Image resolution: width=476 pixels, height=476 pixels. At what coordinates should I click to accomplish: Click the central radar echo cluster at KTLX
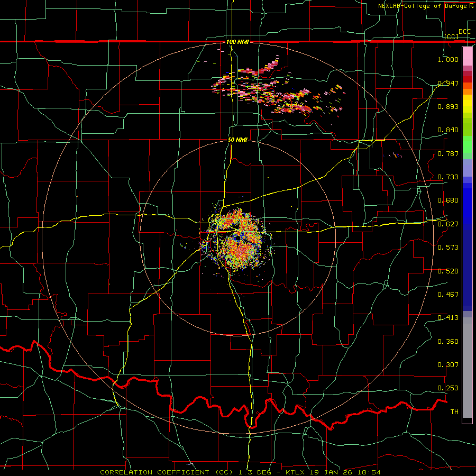239,240
